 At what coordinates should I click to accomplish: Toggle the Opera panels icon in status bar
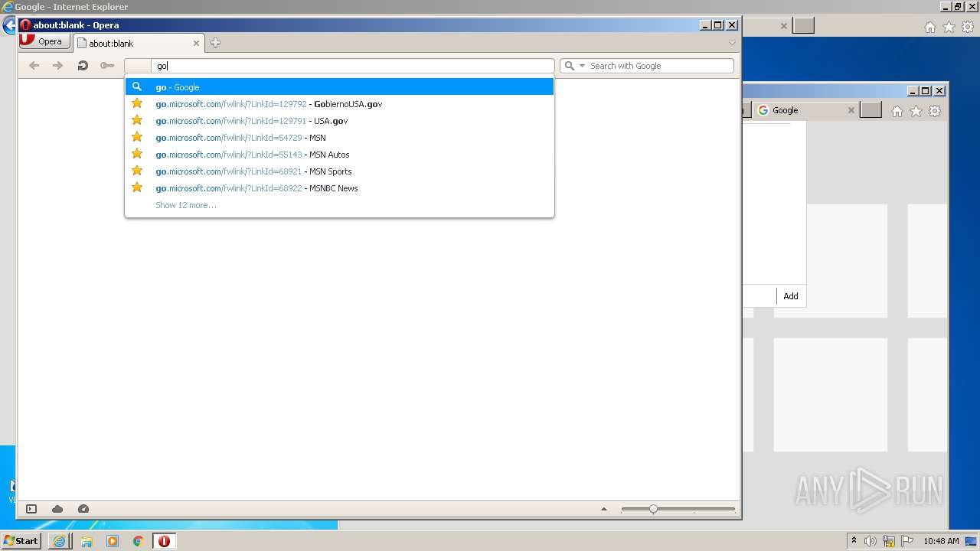(x=31, y=509)
